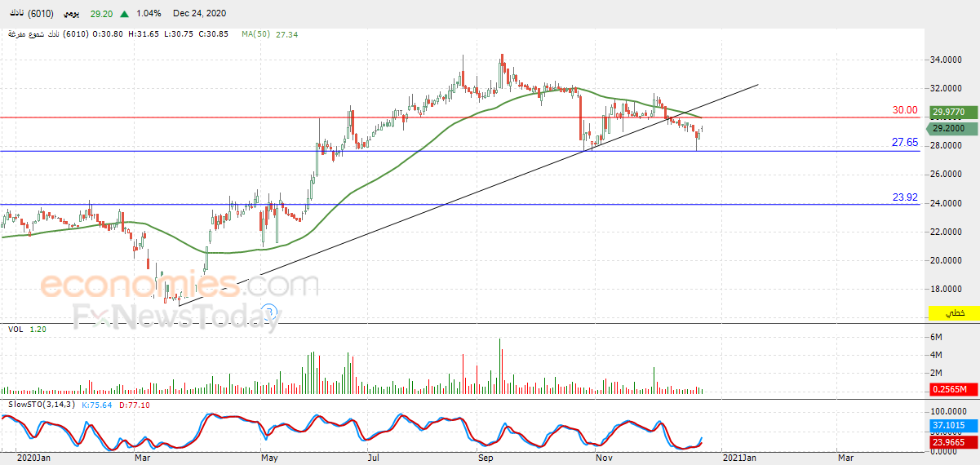Click the Dec 24, 2020 date text
The image size is (980, 465).
tap(200, 14)
